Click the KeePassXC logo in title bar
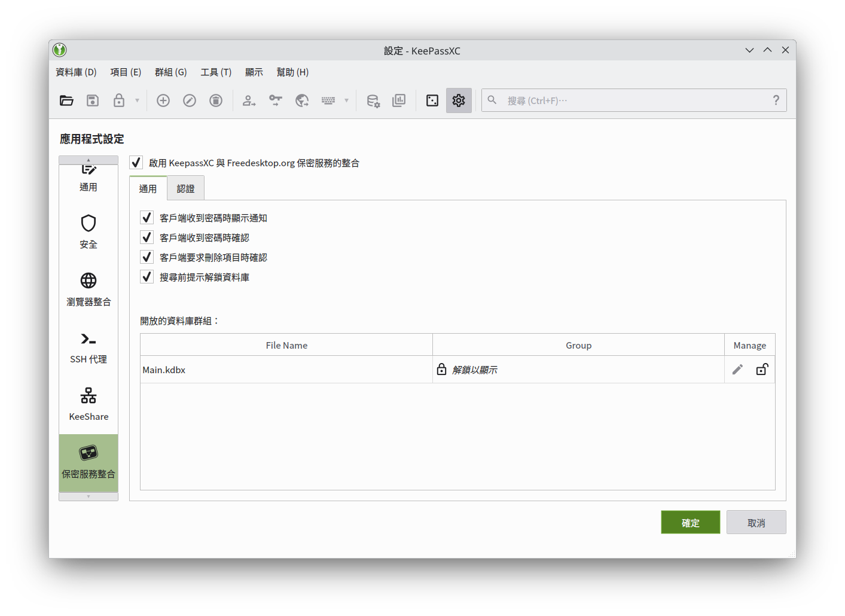The image size is (845, 616). point(59,50)
